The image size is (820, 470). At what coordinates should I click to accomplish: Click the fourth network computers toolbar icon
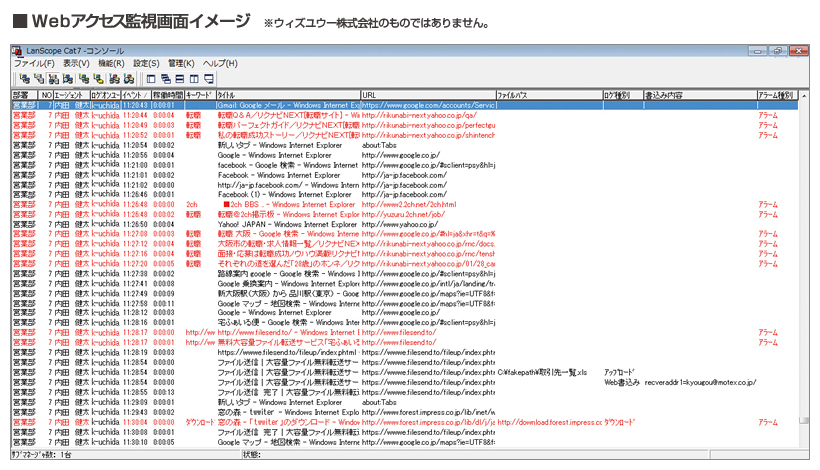[x=68, y=79]
